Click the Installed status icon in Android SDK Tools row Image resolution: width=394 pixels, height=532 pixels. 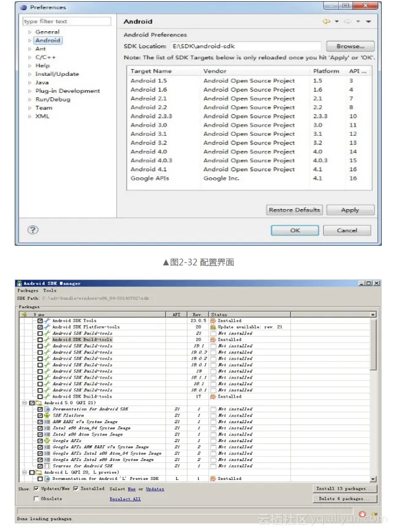tap(213, 320)
